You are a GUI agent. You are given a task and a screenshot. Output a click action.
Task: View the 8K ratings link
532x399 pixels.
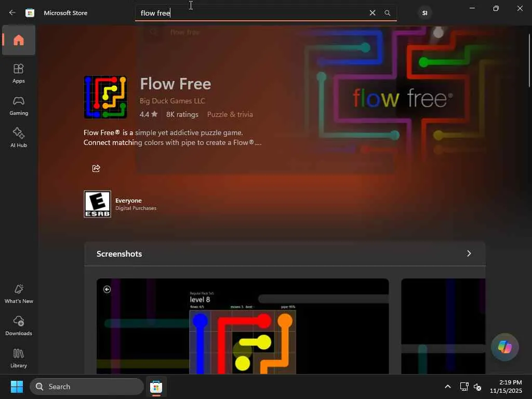(182, 114)
